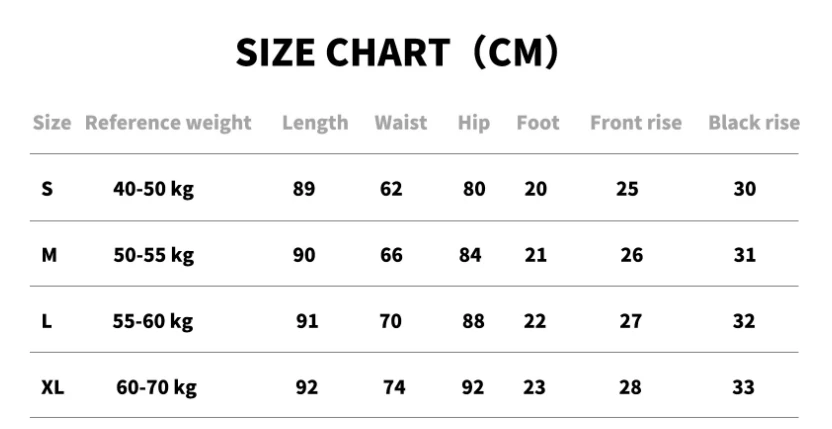This screenshot has width=832, height=429.
Task: Select the Length column header
Action: tap(315, 123)
